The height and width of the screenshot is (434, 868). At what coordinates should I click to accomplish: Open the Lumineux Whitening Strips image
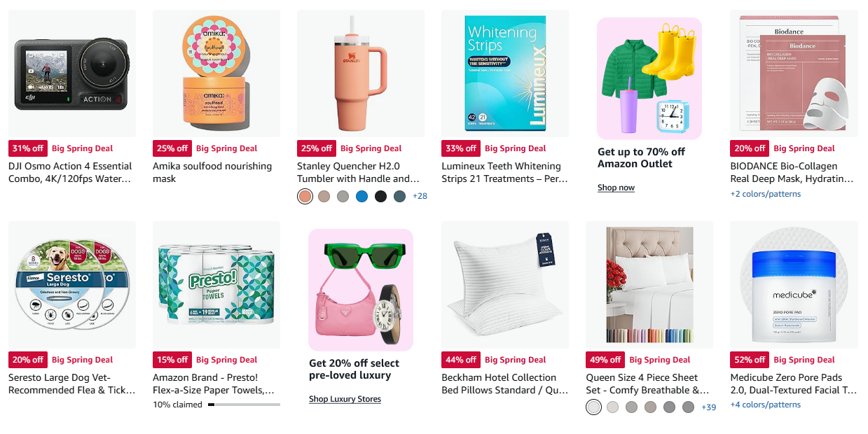tap(505, 73)
